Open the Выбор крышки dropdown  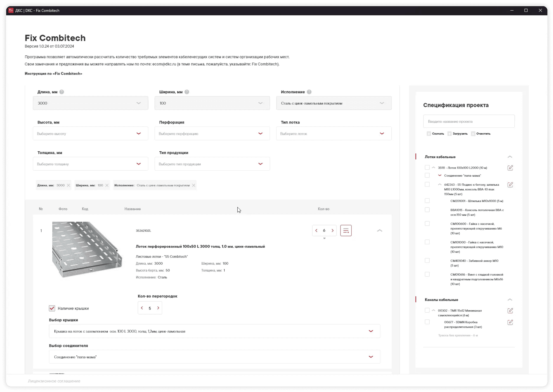point(214,331)
